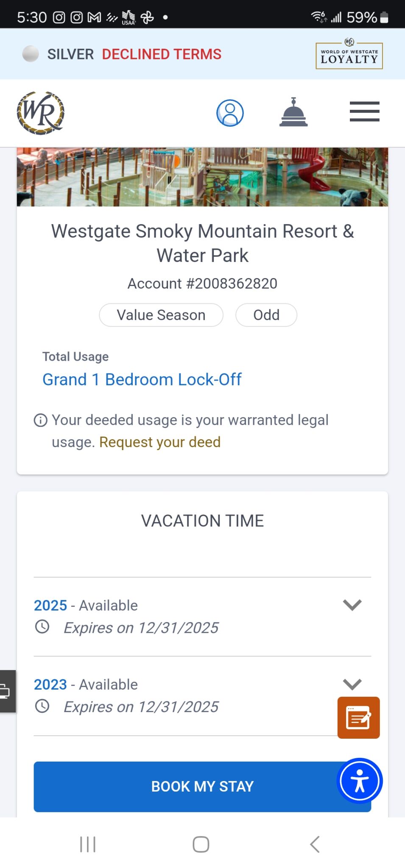Click the Request your deed link

(x=160, y=442)
